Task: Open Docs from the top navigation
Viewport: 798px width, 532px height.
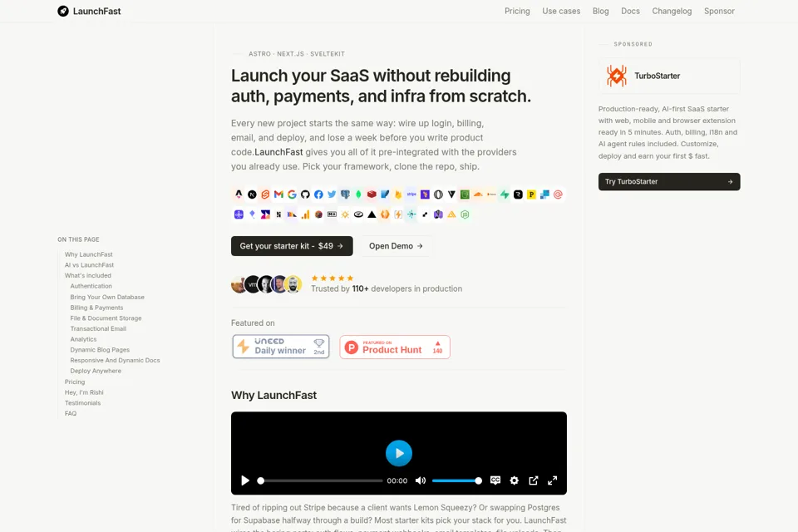Action: click(x=630, y=11)
